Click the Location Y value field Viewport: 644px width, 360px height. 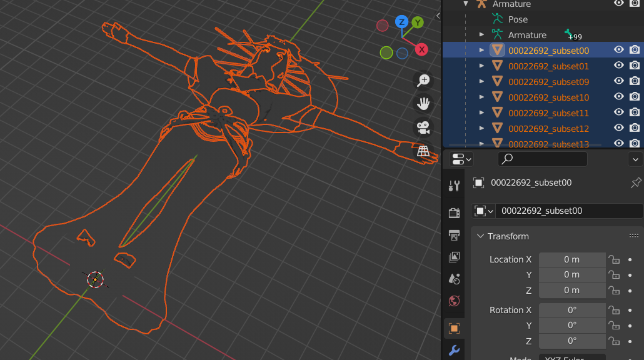click(572, 275)
